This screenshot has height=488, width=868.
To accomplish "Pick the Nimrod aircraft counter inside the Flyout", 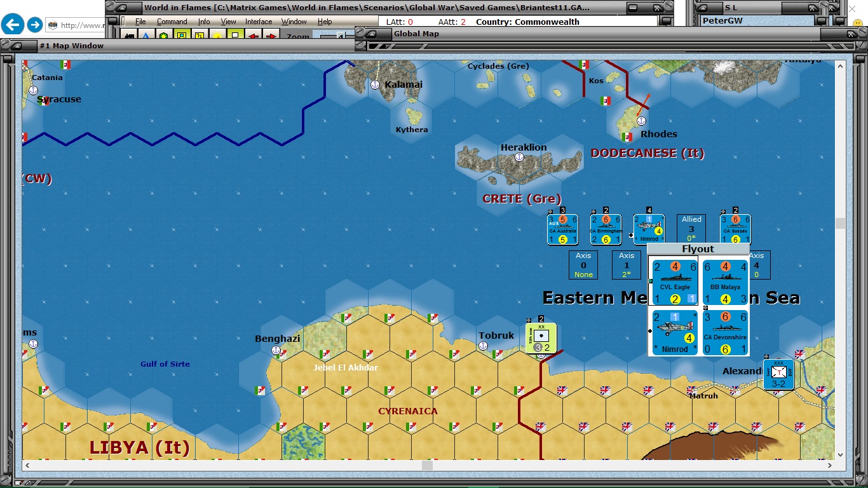I will (x=674, y=332).
